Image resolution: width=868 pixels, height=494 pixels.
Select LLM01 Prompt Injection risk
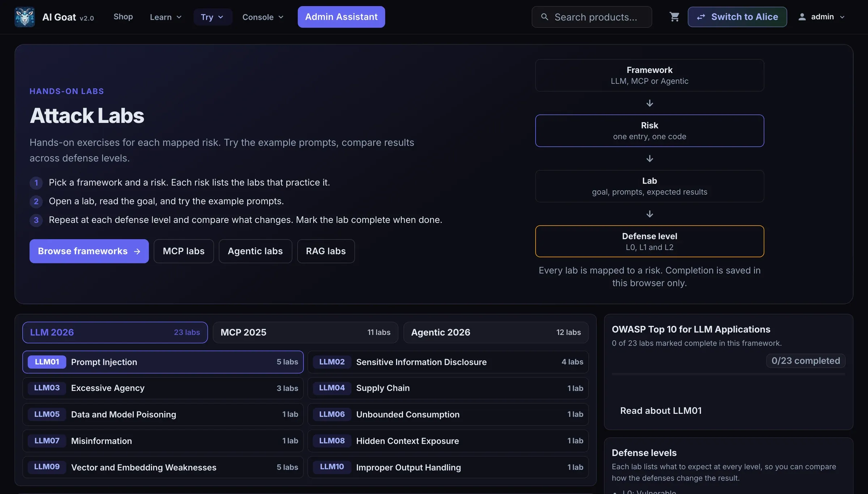point(163,362)
